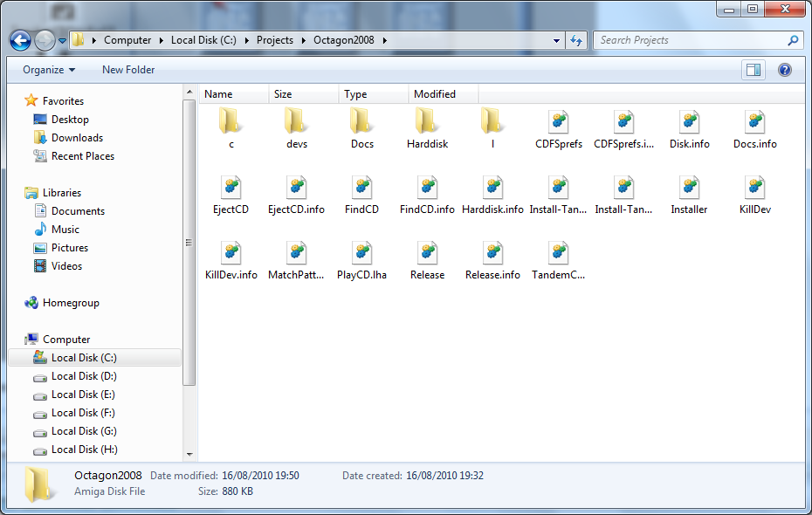The image size is (812, 515).
Task: Open the recent pages dropdown arrow
Action: click(x=63, y=40)
